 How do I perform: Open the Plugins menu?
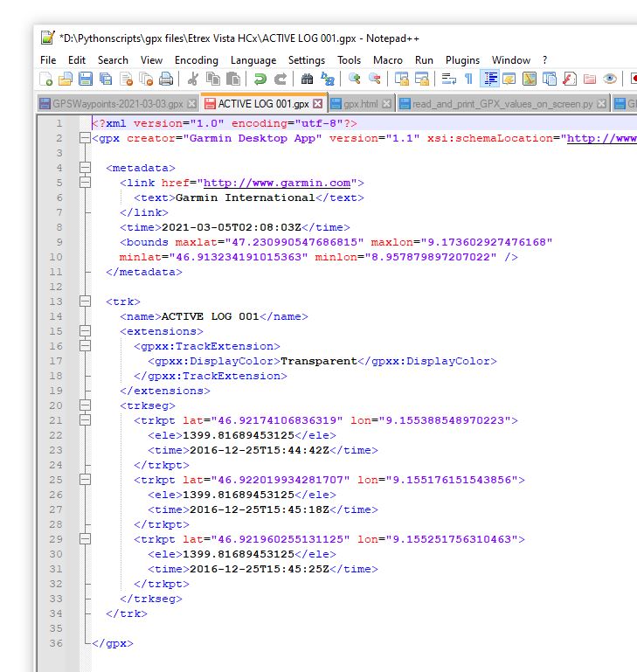click(x=462, y=60)
